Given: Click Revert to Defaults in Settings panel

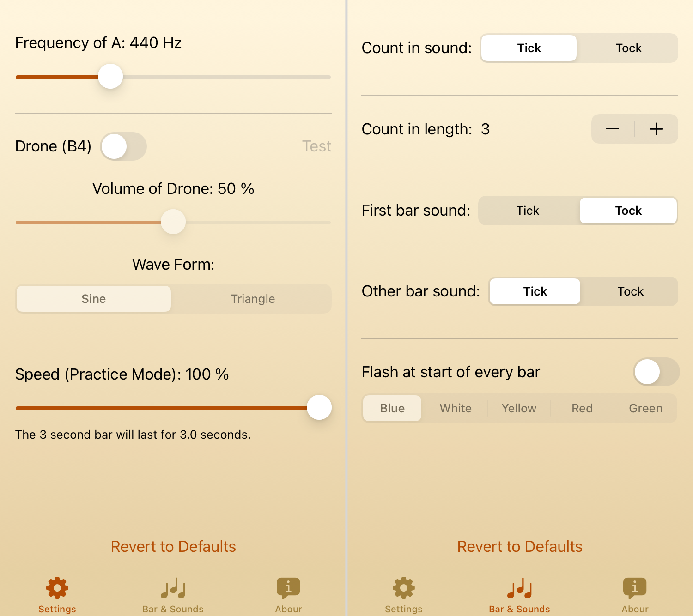Looking at the screenshot, I should 173,546.
